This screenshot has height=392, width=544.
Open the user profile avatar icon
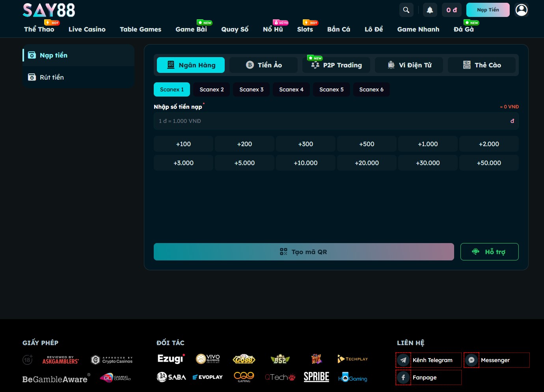point(522,10)
